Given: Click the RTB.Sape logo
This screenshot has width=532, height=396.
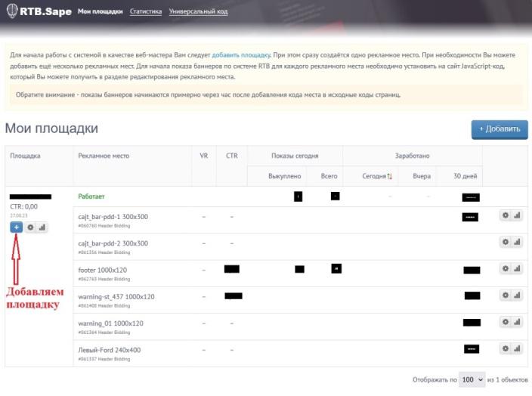Looking at the screenshot, I should click(39, 11).
